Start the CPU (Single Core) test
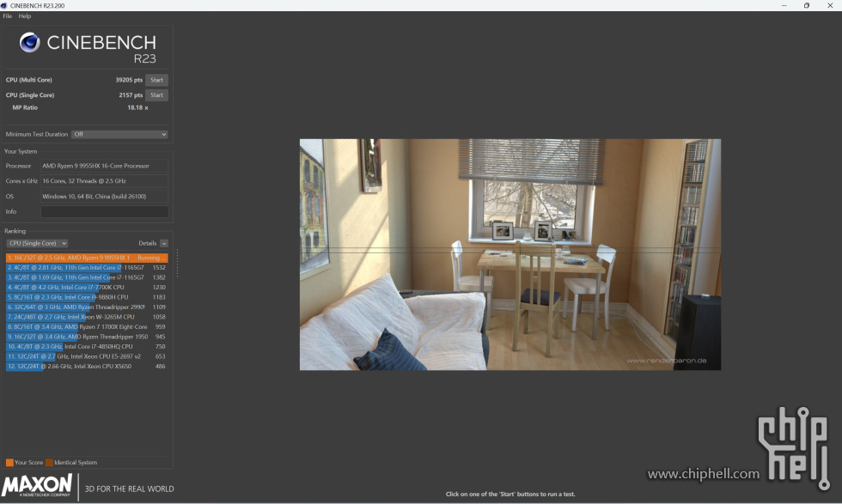Screen dimensions: 842x504 [x=156, y=95]
